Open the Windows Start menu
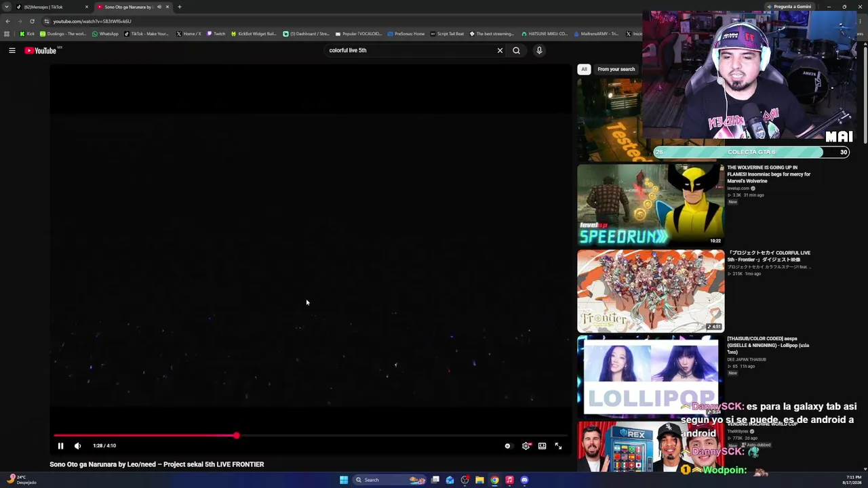The image size is (868, 488). (344, 480)
